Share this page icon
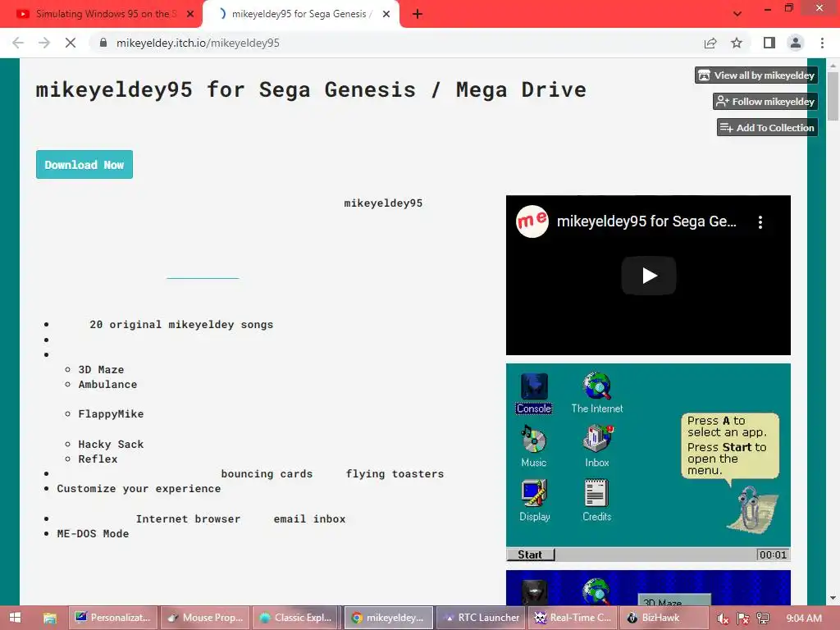Screen dimensions: 840x630 tap(710, 43)
